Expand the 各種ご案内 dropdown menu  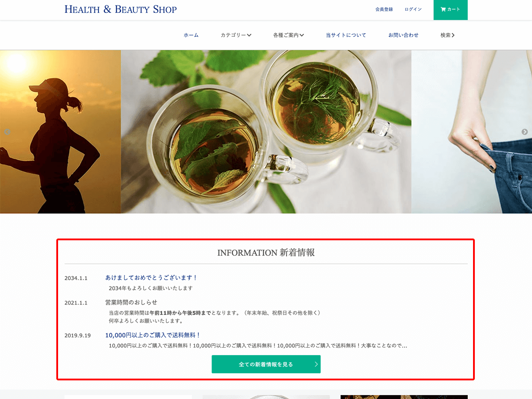tap(289, 35)
